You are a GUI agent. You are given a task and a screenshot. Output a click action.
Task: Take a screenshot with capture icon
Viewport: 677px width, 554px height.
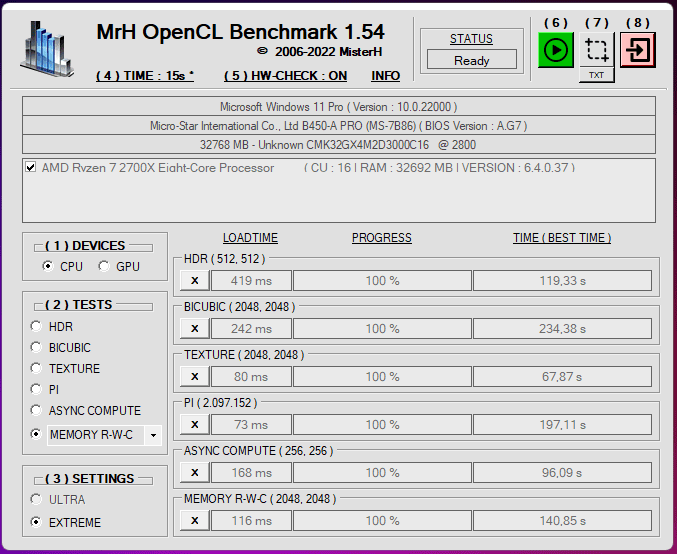[597, 50]
